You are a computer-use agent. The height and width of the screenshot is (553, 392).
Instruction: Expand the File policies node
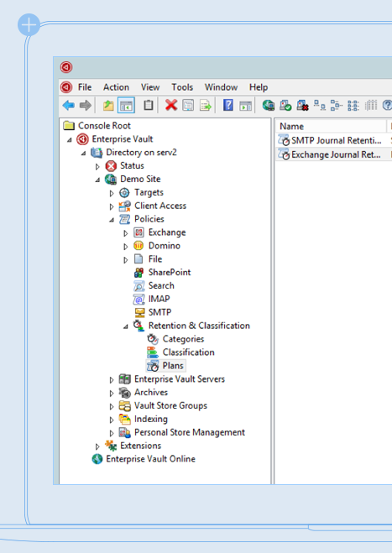[x=126, y=260]
